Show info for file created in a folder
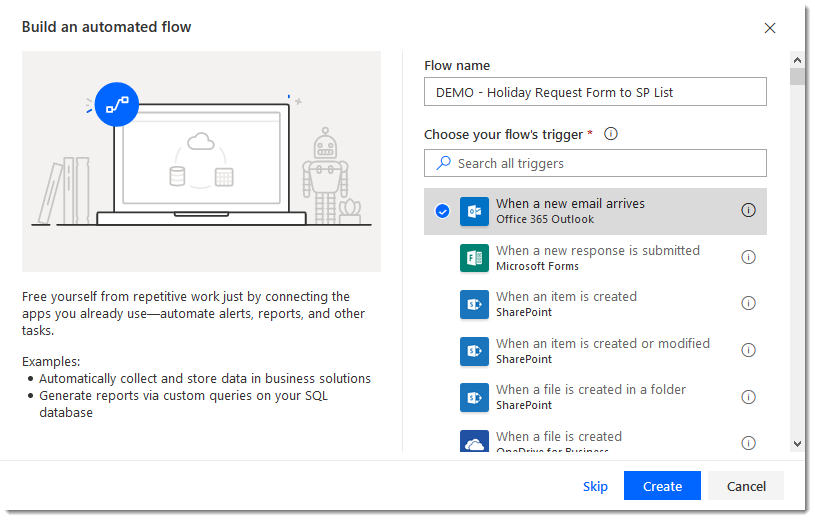 [x=748, y=397]
